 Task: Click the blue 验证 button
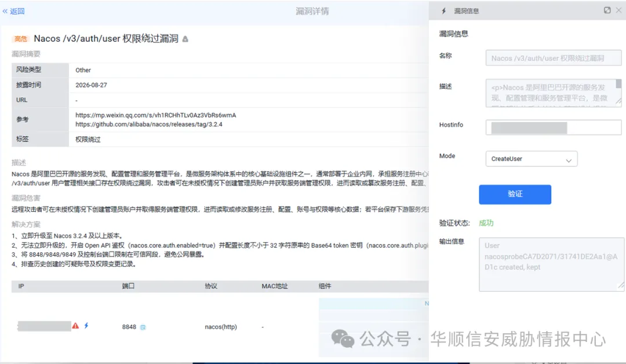pyautogui.click(x=515, y=194)
